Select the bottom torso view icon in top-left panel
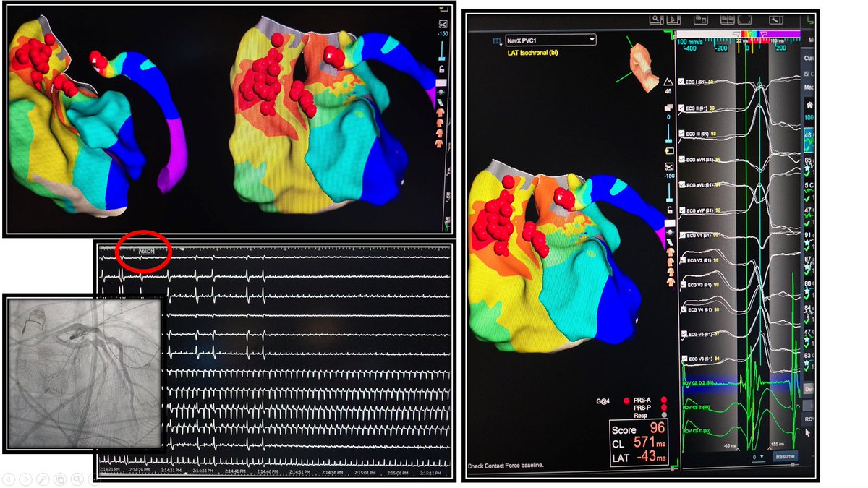 (x=441, y=143)
